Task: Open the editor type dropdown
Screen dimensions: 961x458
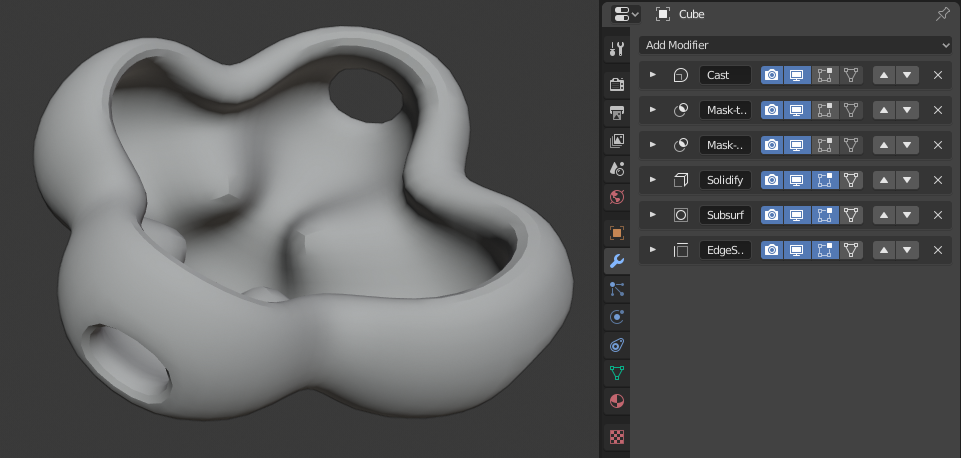Action: tap(626, 14)
